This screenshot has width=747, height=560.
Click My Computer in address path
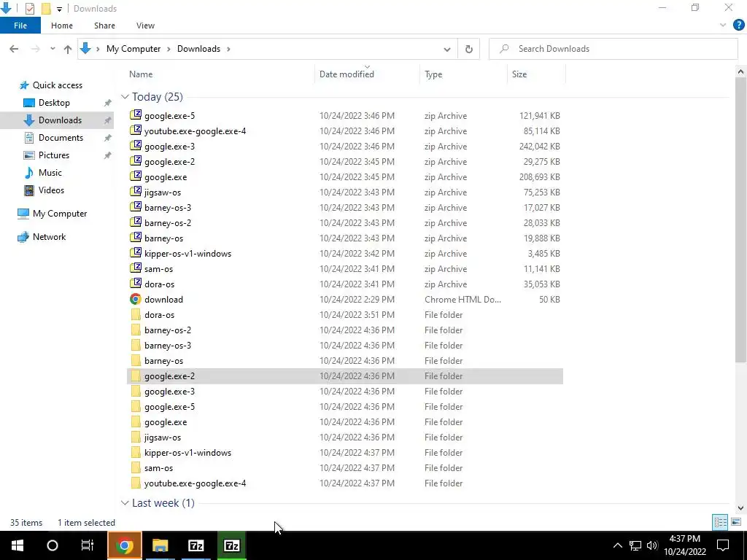coord(133,49)
